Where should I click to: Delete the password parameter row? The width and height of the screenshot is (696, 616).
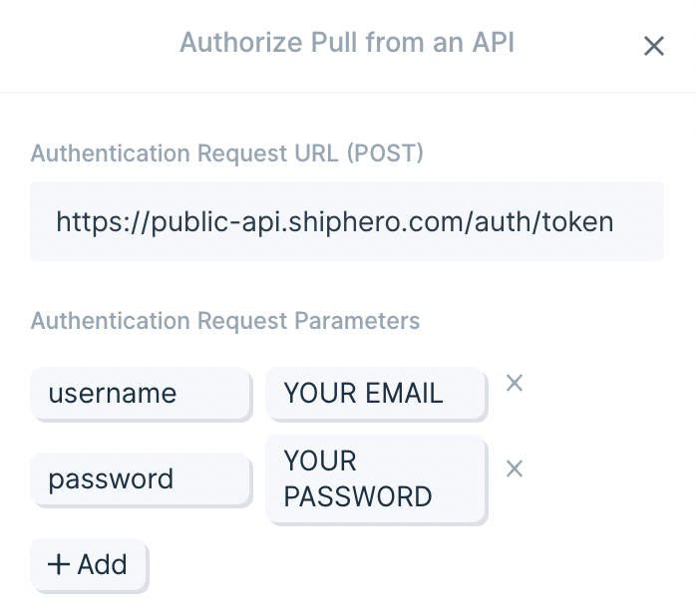[515, 468]
